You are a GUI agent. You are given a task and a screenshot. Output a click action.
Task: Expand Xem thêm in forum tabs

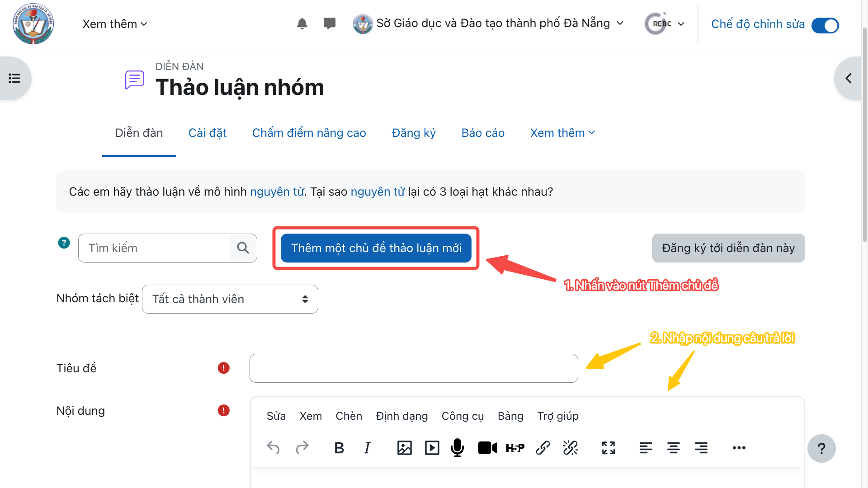pos(562,133)
